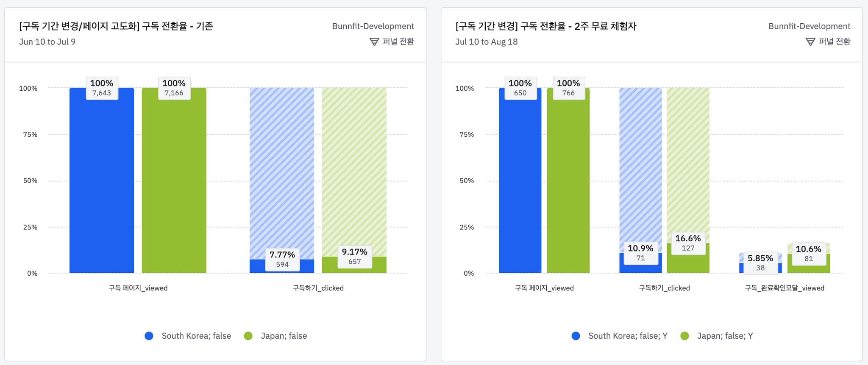Click the blue dot beside 'South Korea; false; Y'
The width and height of the screenshot is (868, 365).
click(x=576, y=336)
